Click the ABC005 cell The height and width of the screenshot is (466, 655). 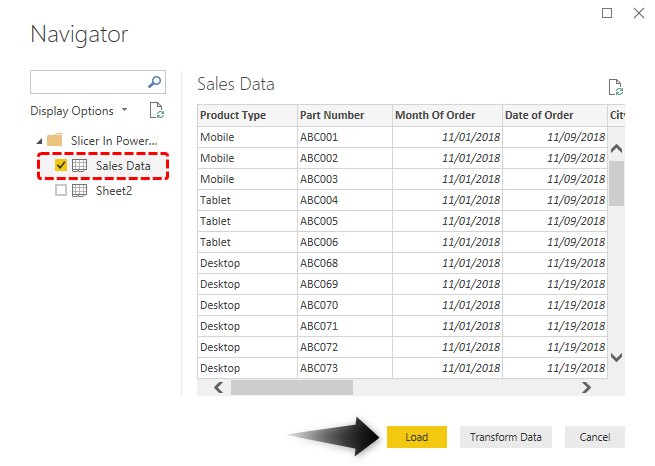click(345, 221)
